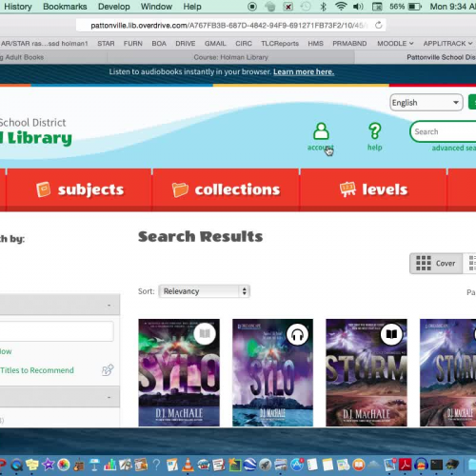Open advanced search link
Viewport: 476px width, 476px height.
454,148
